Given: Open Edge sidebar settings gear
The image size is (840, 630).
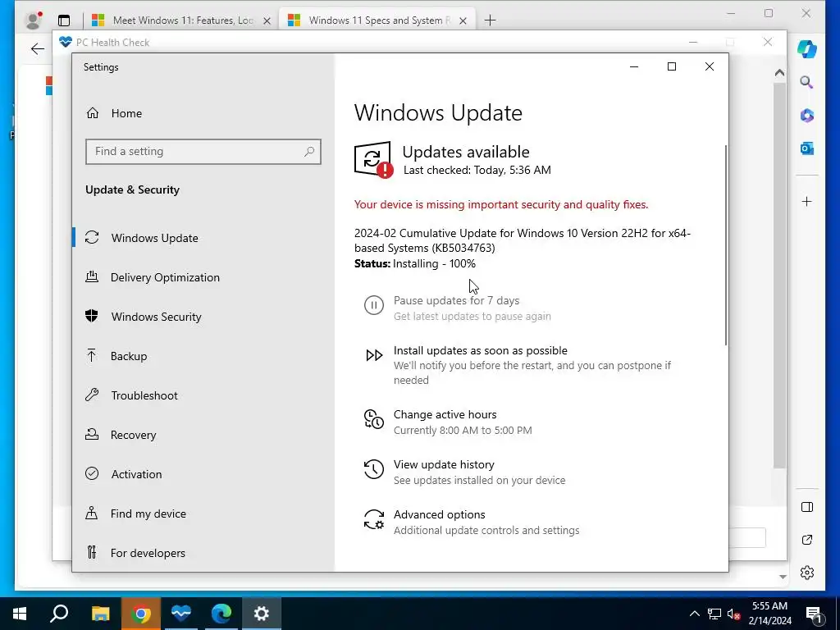Looking at the screenshot, I should click(807, 573).
